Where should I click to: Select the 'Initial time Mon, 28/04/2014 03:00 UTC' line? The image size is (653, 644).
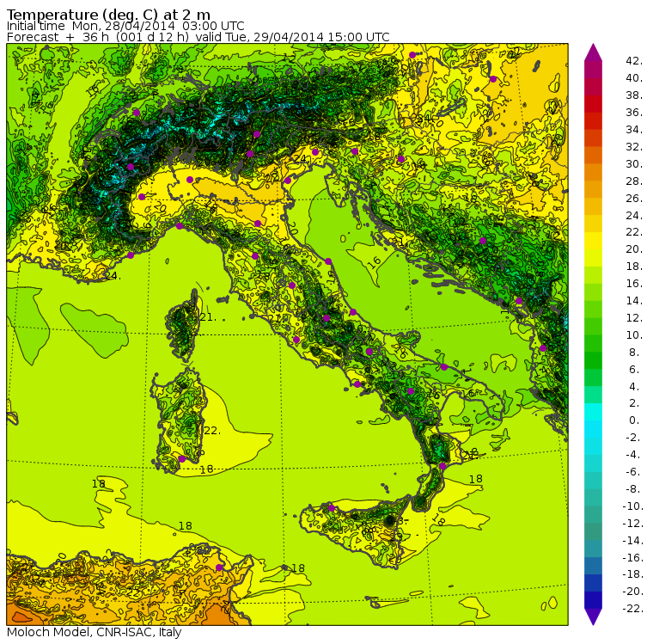(125, 26)
